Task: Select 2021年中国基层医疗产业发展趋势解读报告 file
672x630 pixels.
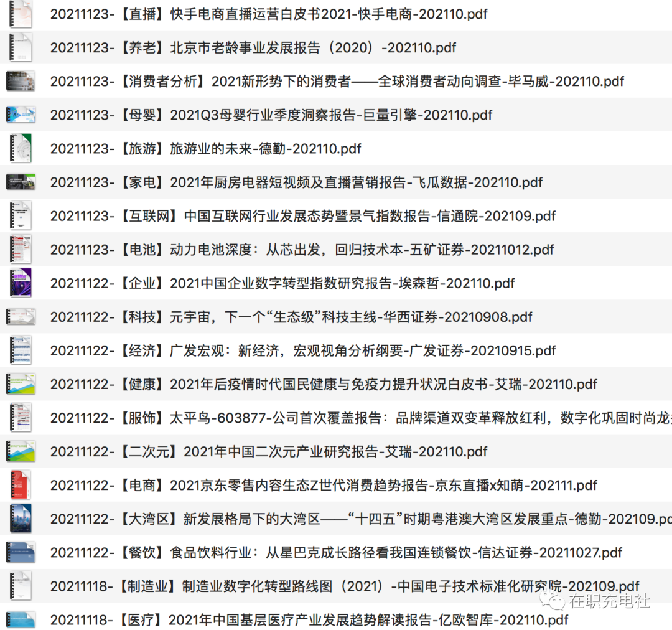Action: 309,619
